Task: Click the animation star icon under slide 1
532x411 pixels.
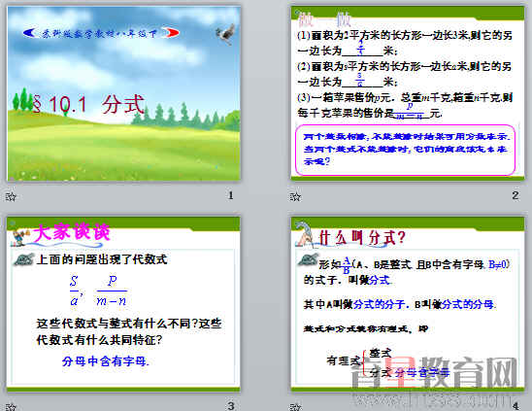Action: 11,196
